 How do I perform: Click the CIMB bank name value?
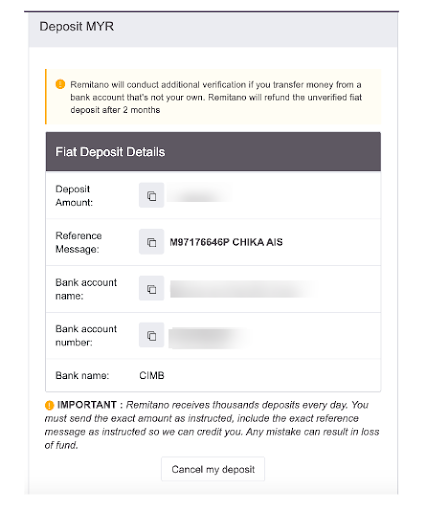tap(152, 375)
